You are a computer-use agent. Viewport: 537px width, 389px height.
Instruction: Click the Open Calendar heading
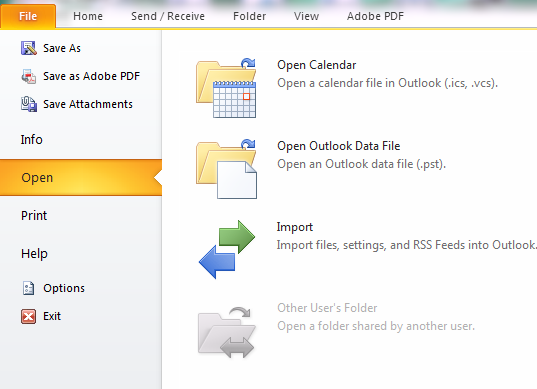point(316,65)
